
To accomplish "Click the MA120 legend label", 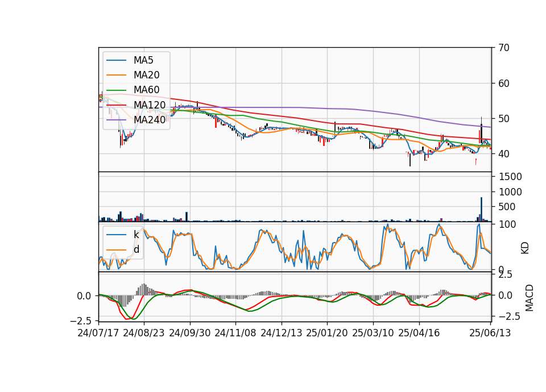I will (x=150, y=105).
